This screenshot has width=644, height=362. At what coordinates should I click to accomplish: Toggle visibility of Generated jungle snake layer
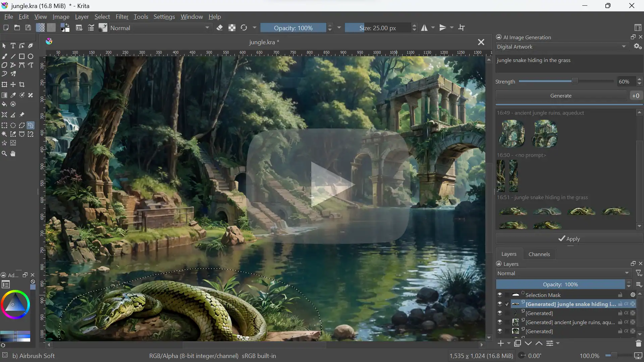tap(499, 304)
